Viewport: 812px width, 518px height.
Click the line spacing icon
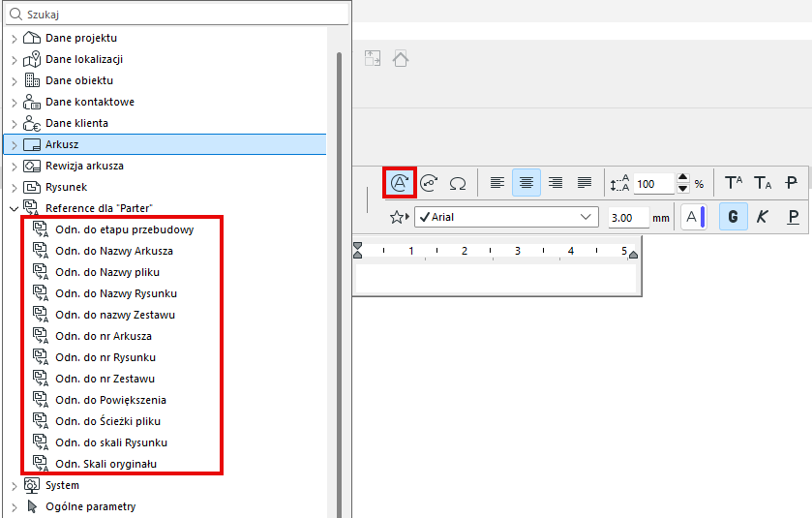[x=619, y=183]
